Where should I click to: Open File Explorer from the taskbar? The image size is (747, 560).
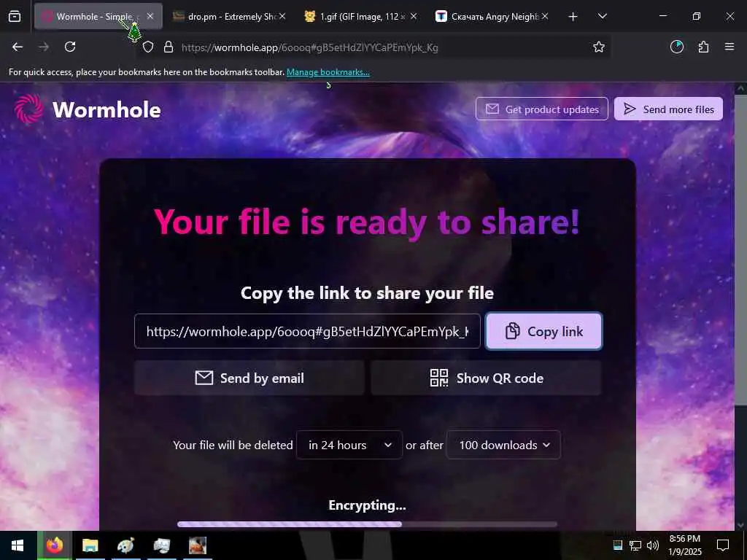[x=90, y=545]
